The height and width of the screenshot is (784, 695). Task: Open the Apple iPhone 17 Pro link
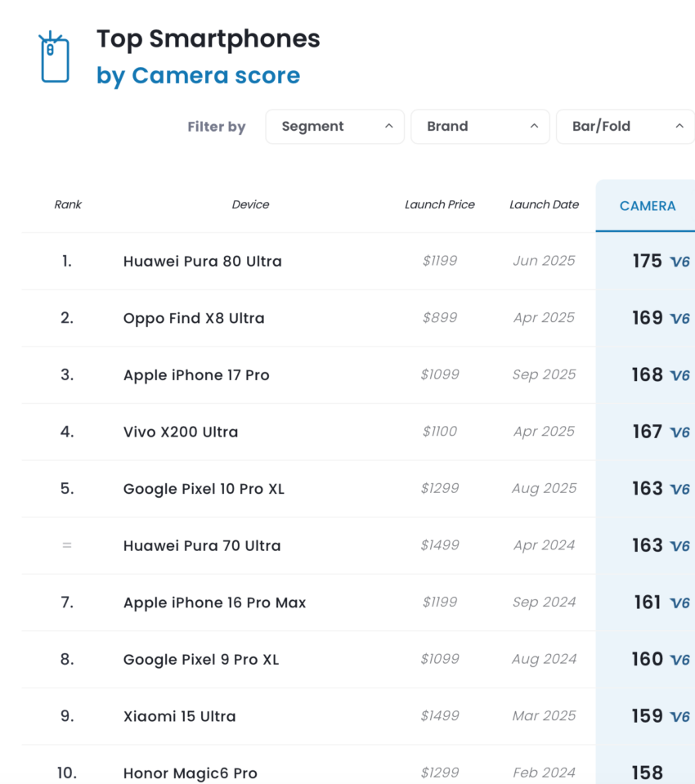click(196, 375)
